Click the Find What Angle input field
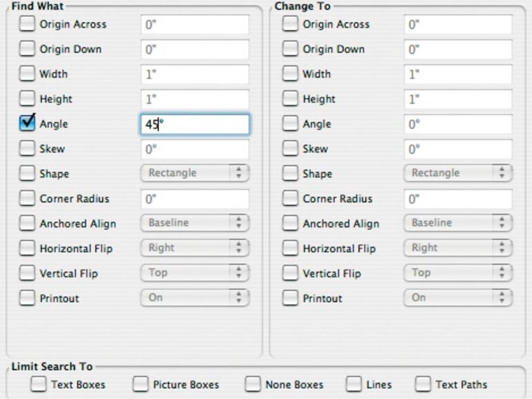This screenshot has width=532, height=399. (195, 124)
